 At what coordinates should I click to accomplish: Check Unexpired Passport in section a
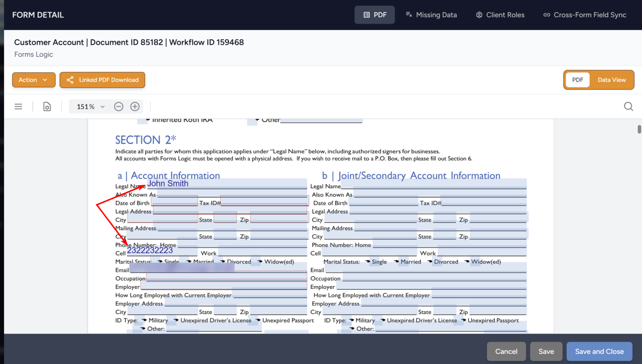258,320
